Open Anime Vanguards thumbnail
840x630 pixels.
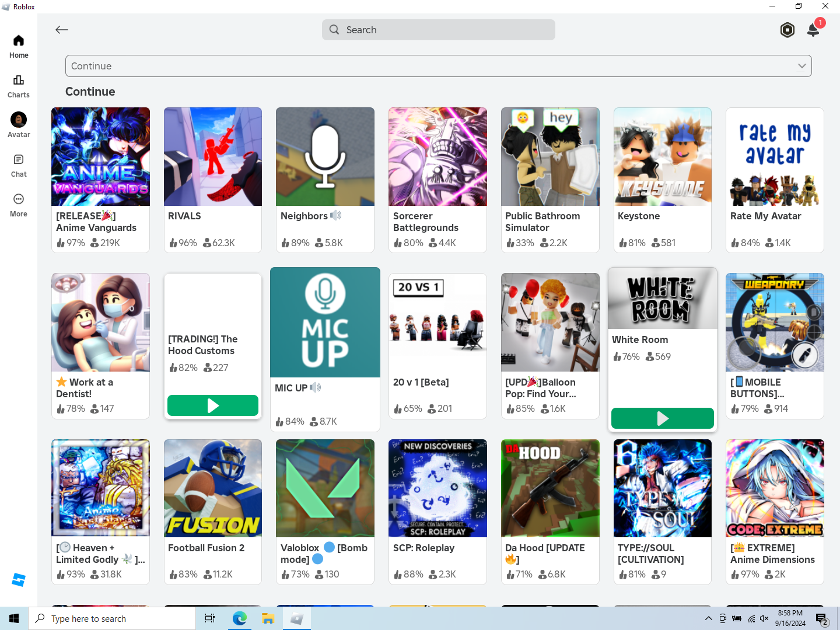(100, 156)
